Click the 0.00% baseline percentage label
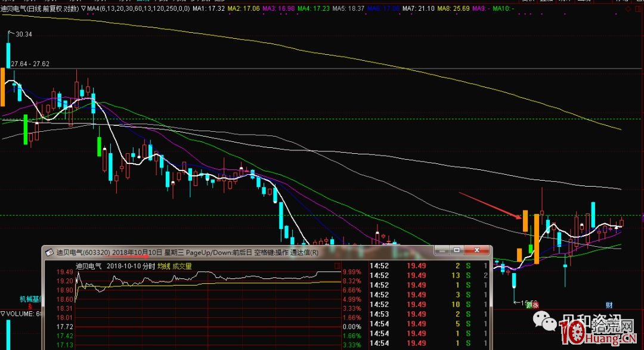Image resolution: width=644 pixels, height=350 pixels. pos(352,327)
